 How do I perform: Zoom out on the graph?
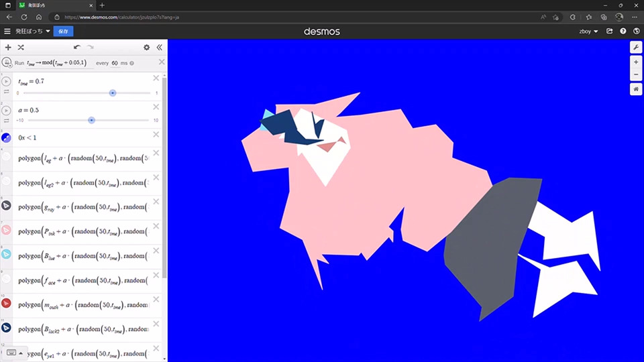tap(636, 74)
